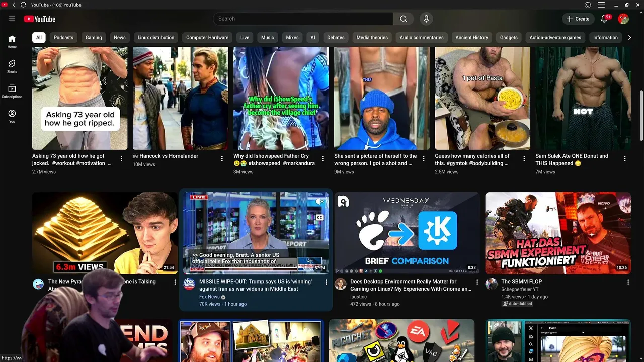Image resolution: width=644 pixels, height=362 pixels.
Task: Open the 6.3m VIEWS pyramid thumbnail
Action: (x=105, y=233)
